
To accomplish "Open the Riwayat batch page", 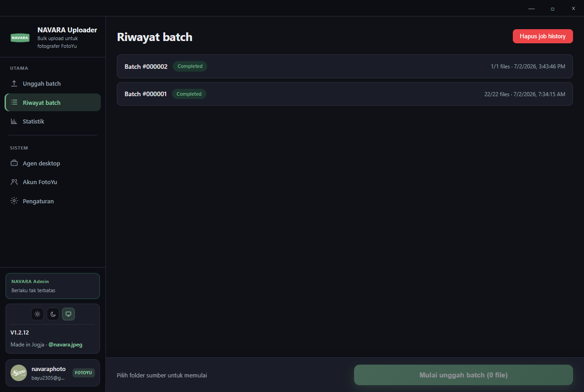I will [x=52, y=103].
